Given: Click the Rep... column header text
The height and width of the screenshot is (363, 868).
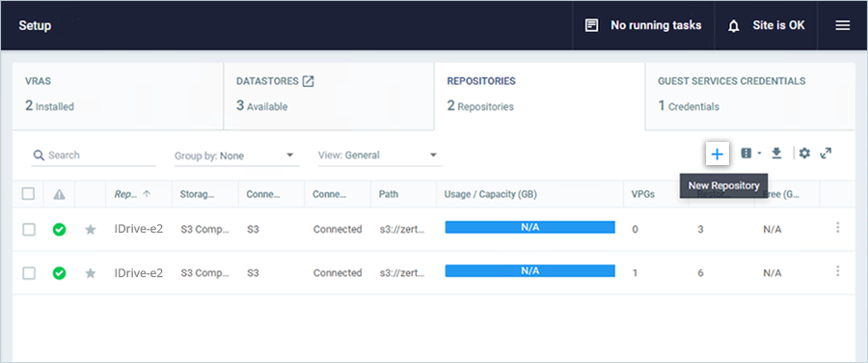Looking at the screenshot, I should pos(125,194).
